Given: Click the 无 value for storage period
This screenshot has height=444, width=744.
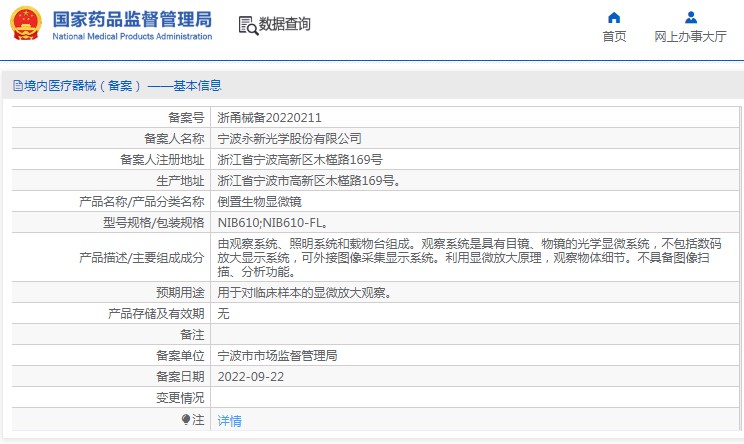Looking at the screenshot, I should click(223, 314).
